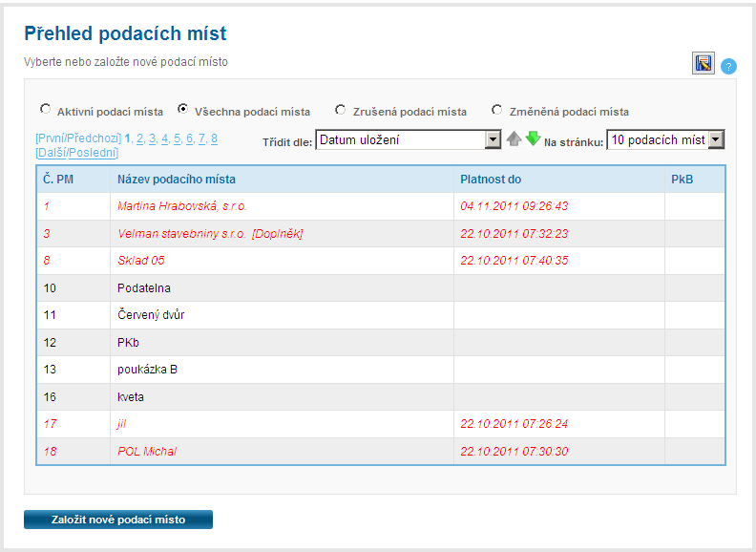Viewport: 756px width, 552px height.
Task: Sort by the Název podacího místa column header
Action: point(177,180)
